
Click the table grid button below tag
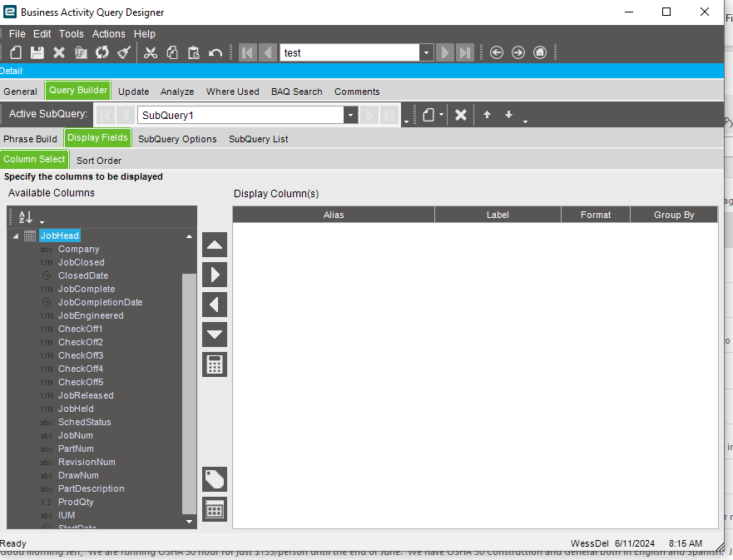click(215, 509)
